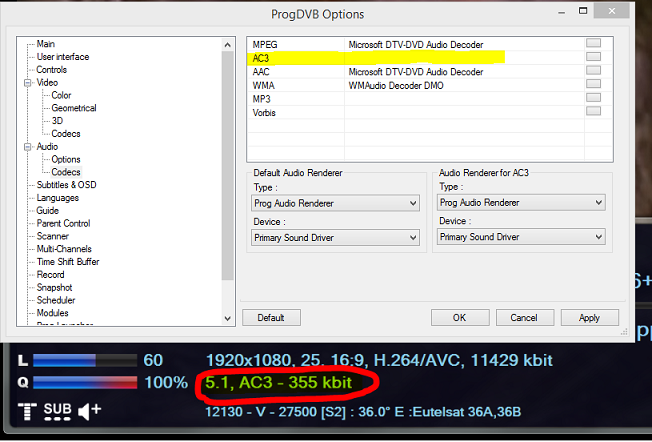Viewport: 652px width, 442px height.
Task: Click the speaker volume icon
Action: point(89,409)
